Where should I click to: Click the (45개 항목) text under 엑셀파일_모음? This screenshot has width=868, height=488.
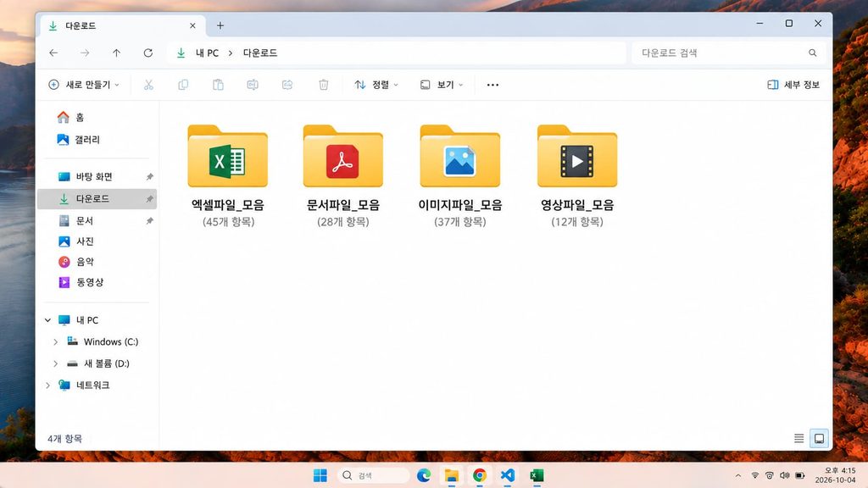228,222
